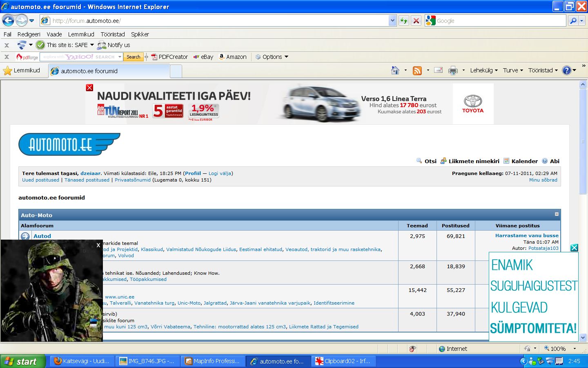Click the blue Help question mark icon

point(566,70)
